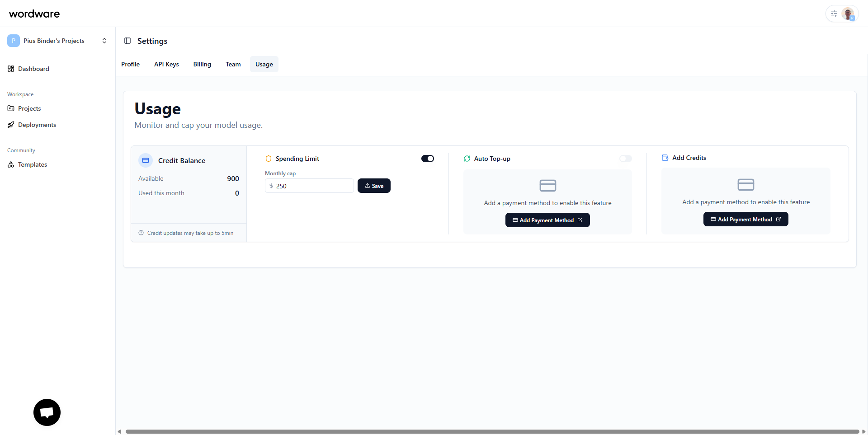The image size is (868, 435).
Task: Open Deployments in the sidebar
Action: pos(37,125)
